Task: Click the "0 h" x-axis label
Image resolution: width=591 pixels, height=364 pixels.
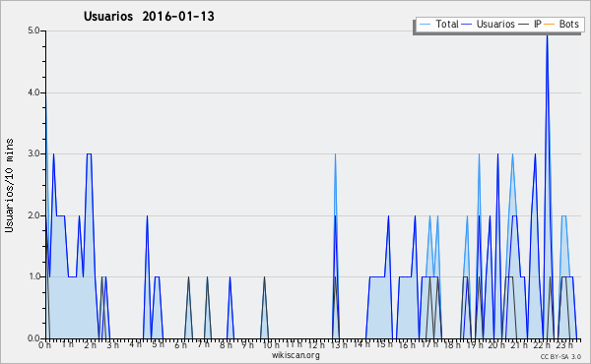Action: [45, 344]
